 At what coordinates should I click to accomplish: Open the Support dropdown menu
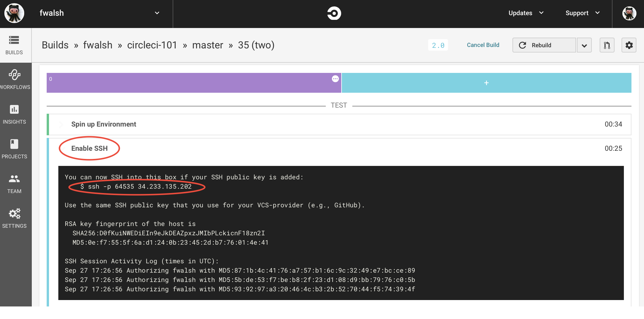pos(582,13)
